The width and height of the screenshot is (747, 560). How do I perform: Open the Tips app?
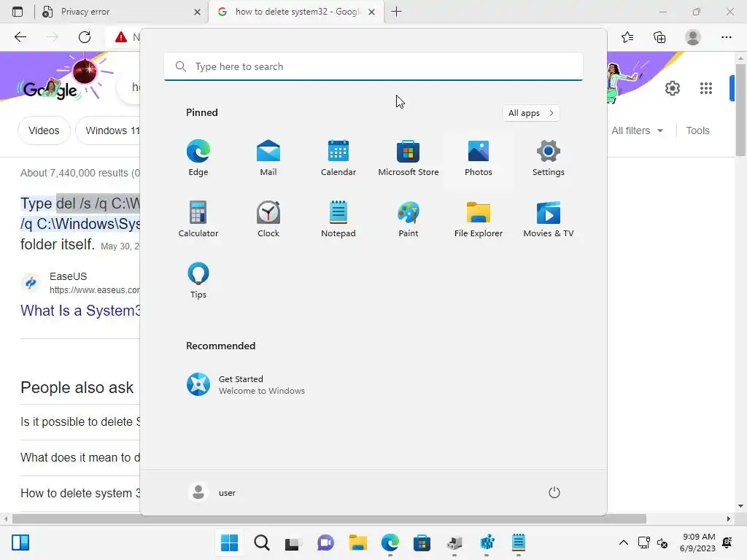pos(198,281)
